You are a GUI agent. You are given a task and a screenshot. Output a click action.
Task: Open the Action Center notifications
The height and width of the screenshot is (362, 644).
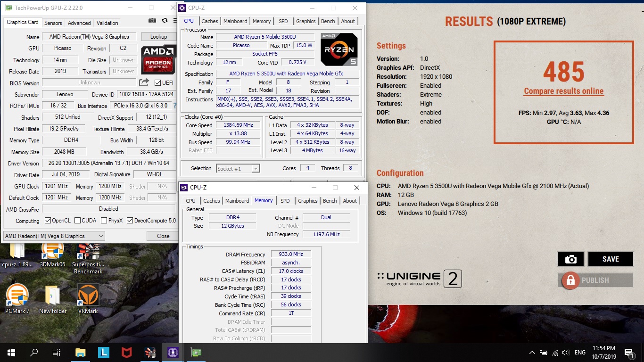[628, 352]
